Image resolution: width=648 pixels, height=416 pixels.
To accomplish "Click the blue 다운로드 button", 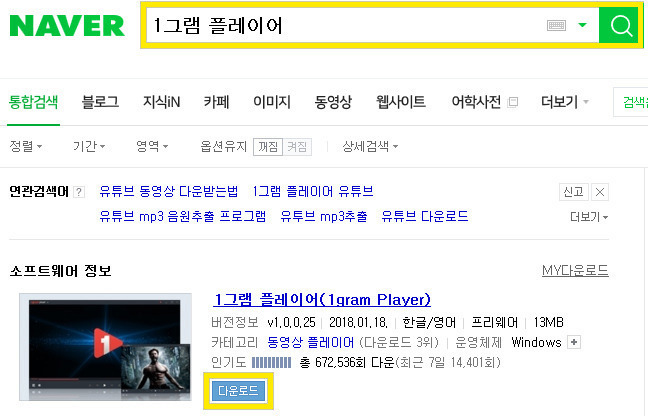I will [x=238, y=390].
